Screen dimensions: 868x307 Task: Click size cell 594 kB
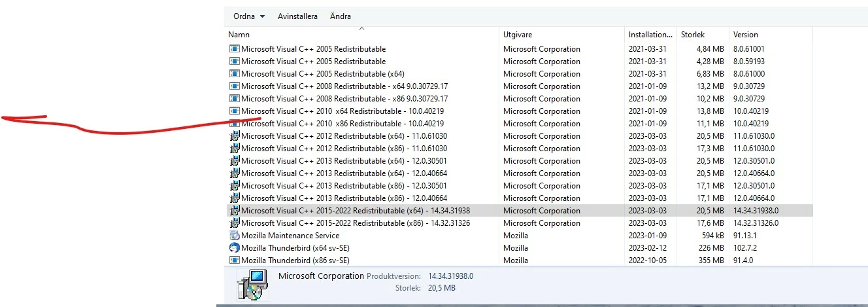point(712,236)
